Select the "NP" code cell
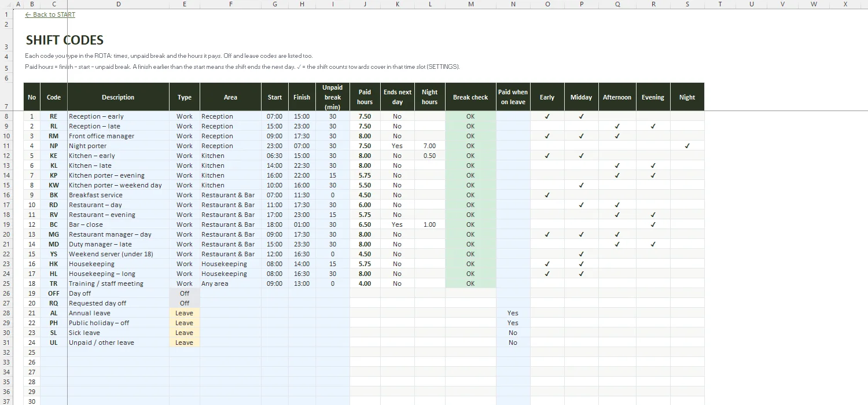The height and width of the screenshot is (405, 868). click(54, 146)
